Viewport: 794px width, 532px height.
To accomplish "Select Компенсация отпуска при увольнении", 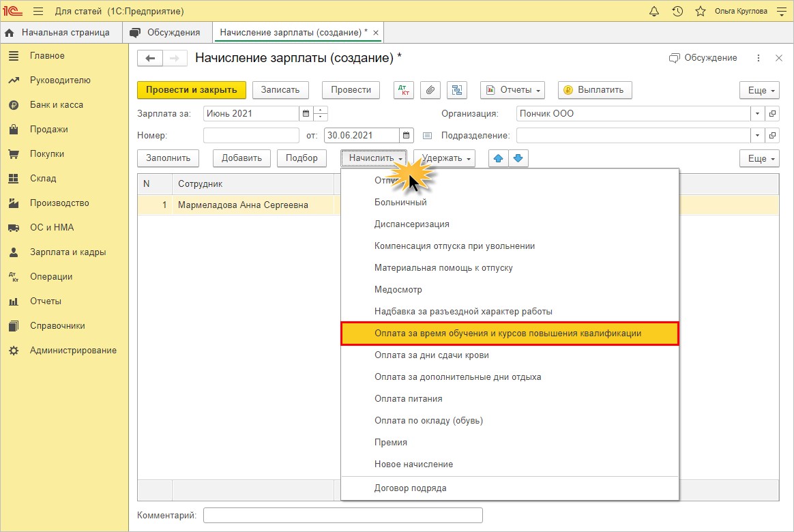I will click(x=510, y=246).
